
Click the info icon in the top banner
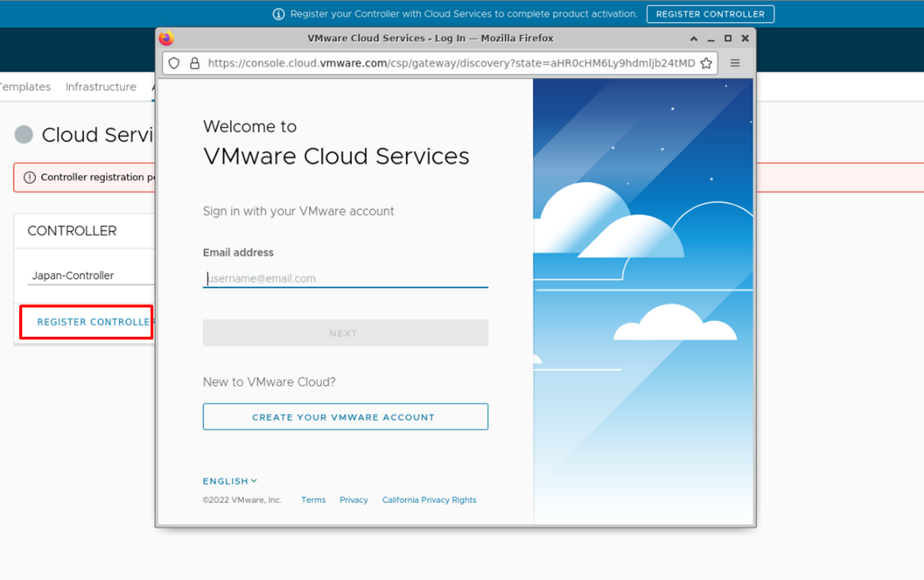click(278, 14)
